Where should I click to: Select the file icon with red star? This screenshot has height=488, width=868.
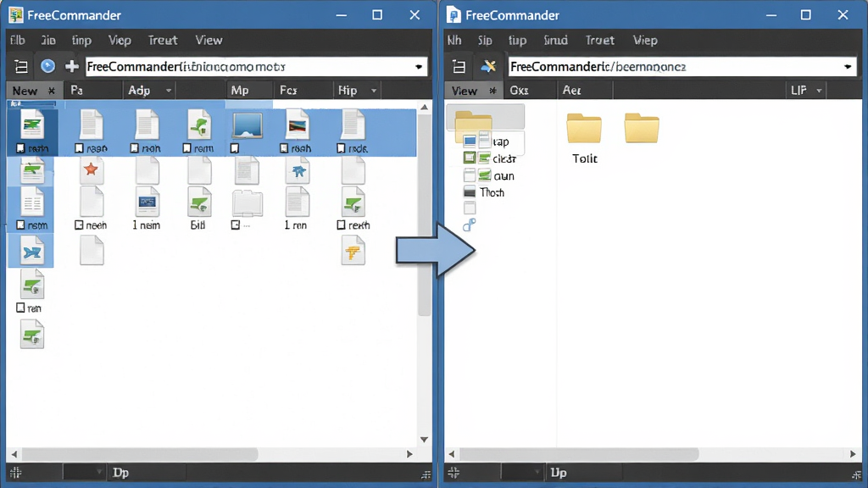click(92, 169)
